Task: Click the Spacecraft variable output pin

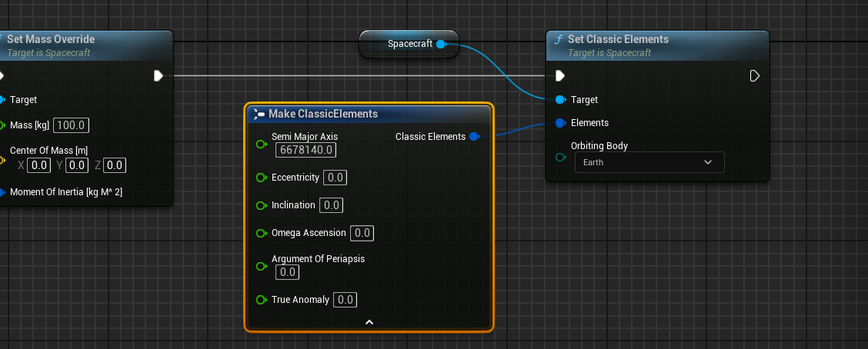Action: coord(441,45)
